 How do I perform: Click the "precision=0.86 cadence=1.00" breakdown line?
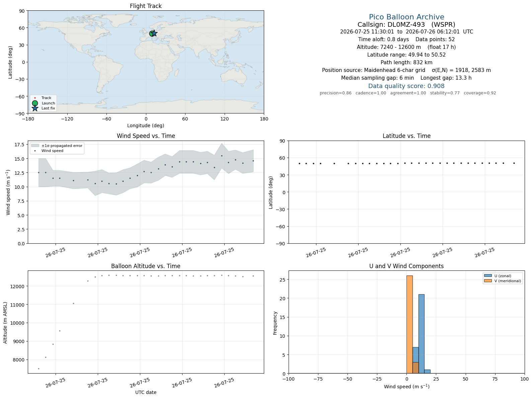point(408,93)
